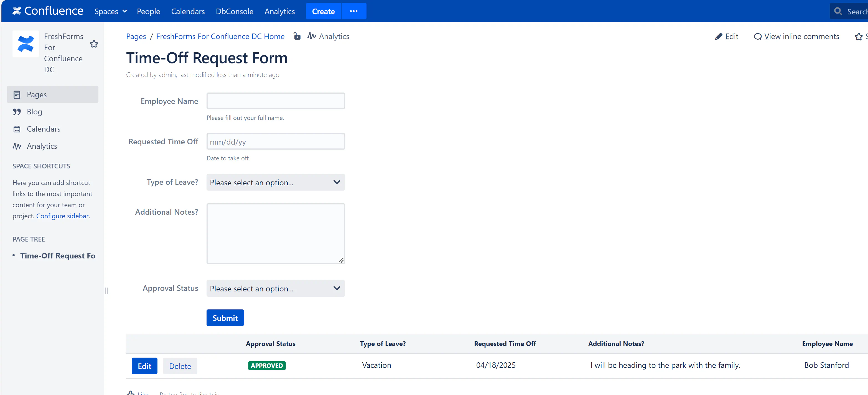Click the FreshForms space logo thumbnail
868x395 pixels.
pyautogui.click(x=26, y=44)
